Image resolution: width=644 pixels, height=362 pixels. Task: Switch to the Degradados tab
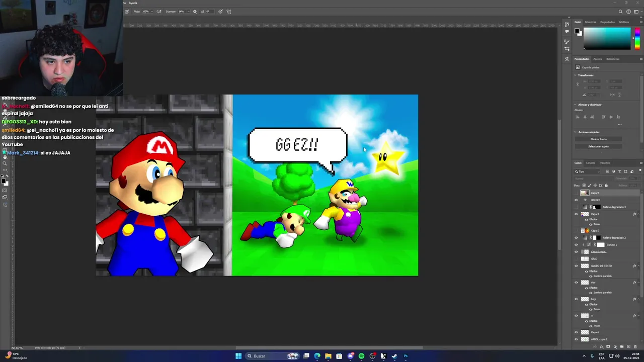(607, 22)
